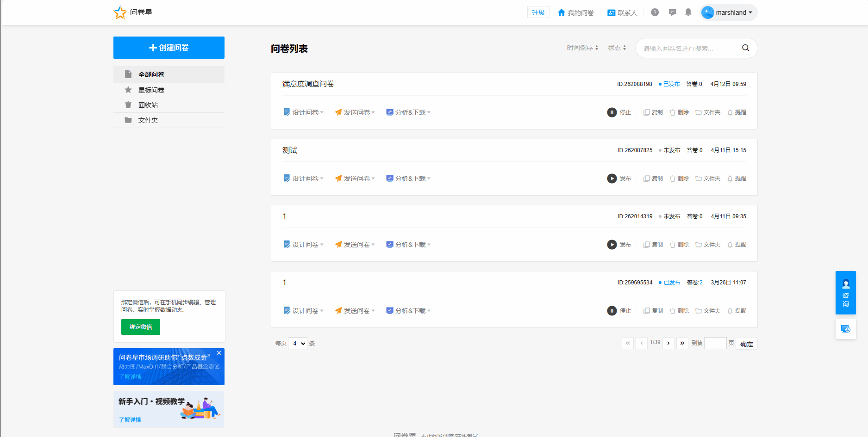
Task: Click the 创建问卷 button
Action: (x=169, y=48)
